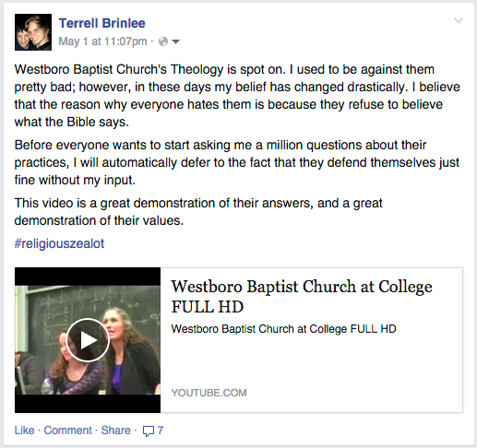Click the comment bubble icon
The width and height of the screenshot is (477, 448).
(x=149, y=430)
